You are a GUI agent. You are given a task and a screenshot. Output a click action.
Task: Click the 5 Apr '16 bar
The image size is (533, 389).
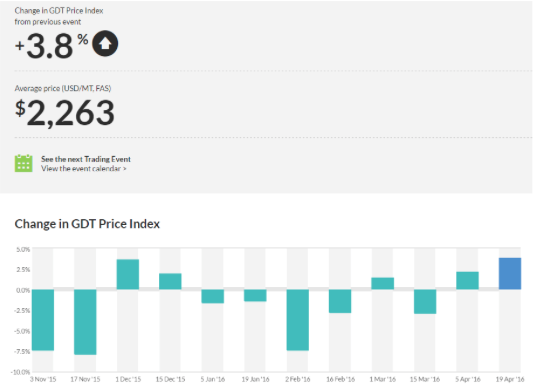(467, 281)
